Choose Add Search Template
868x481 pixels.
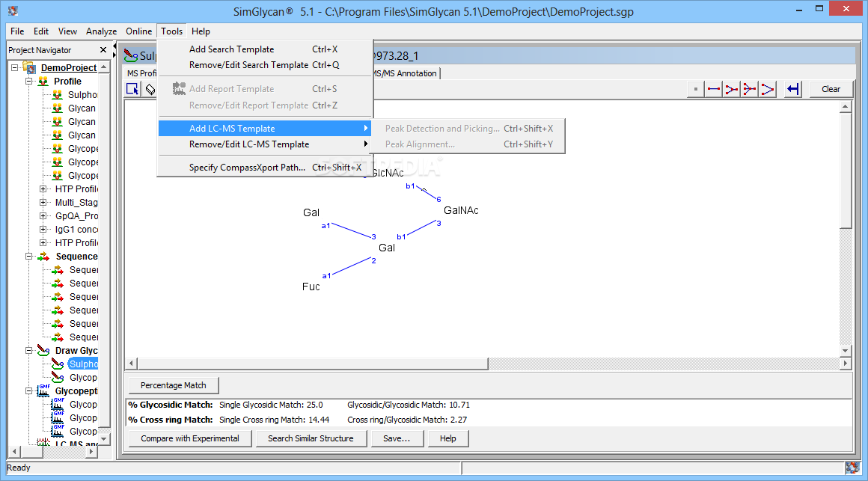coord(265,49)
